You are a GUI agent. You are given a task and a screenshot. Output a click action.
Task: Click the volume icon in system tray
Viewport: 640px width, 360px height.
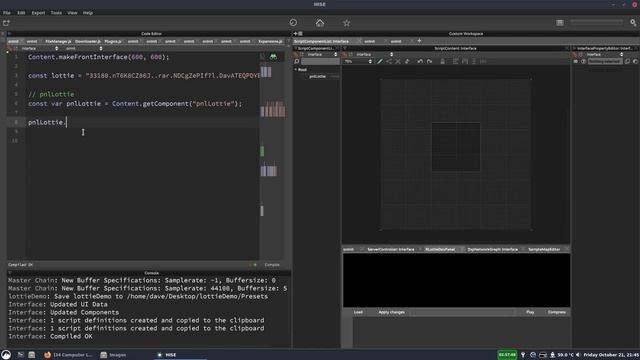(578, 355)
